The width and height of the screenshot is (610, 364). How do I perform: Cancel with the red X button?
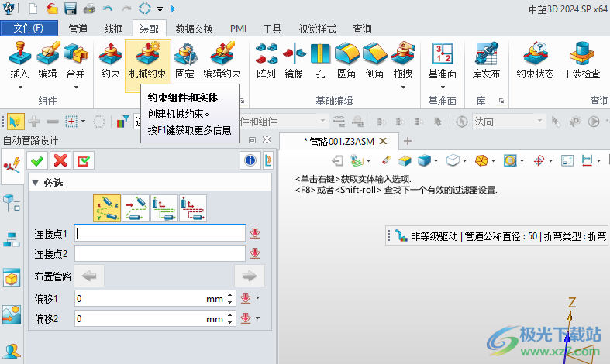pos(60,160)
